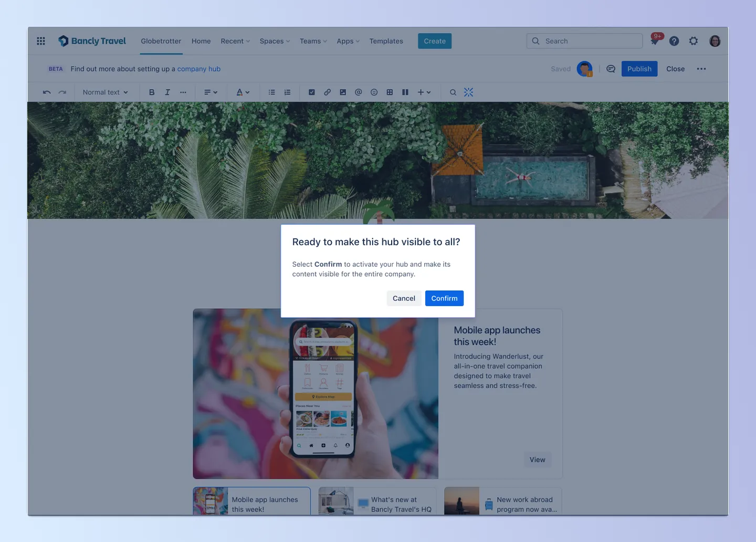Click the Create button

click(x=435, y=41)
